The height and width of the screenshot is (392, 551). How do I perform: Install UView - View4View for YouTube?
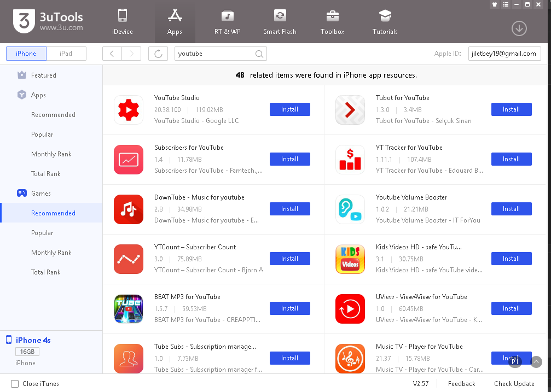511,308
